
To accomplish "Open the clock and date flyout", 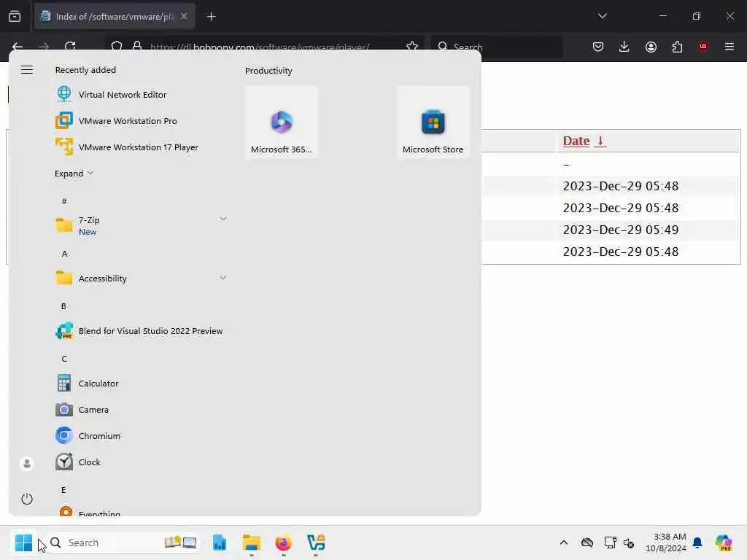I will click(665, 542).
